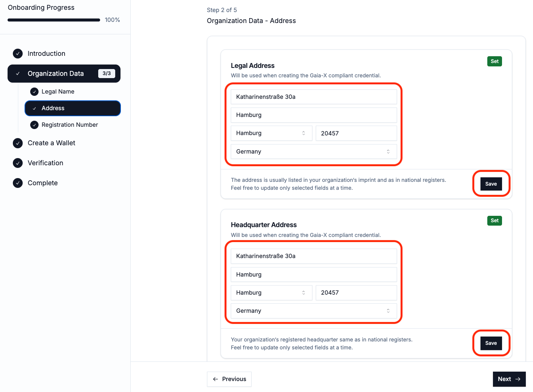Open the Address sub-step in sidebar
The height and width of the screenshot is (392, 533).
coord(73,108)
